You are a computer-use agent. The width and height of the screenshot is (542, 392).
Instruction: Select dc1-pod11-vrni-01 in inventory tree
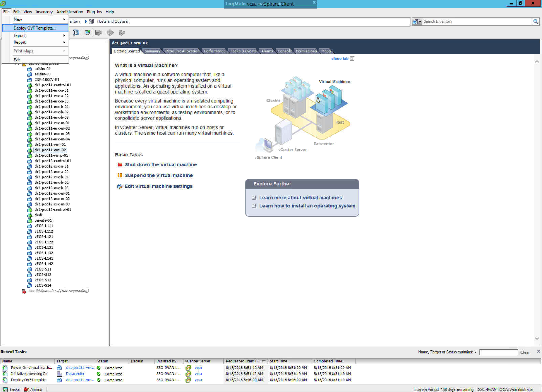50,145
